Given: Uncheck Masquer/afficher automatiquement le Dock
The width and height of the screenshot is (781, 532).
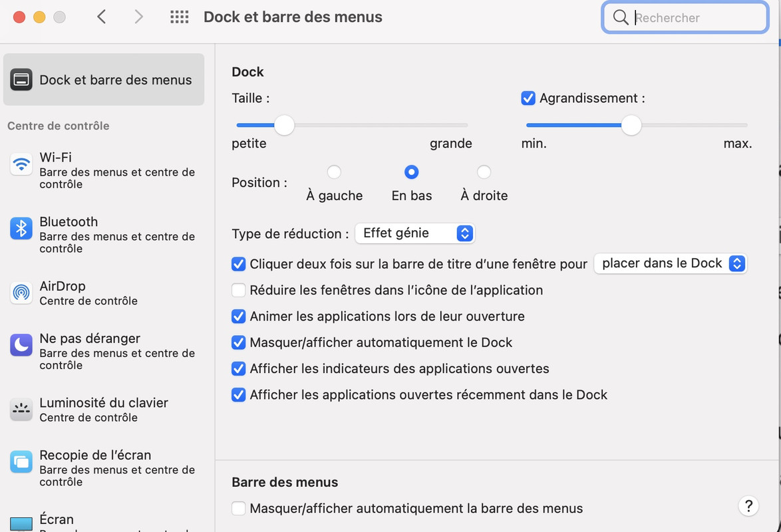Looking at the screenshot, I should (238, 343).
